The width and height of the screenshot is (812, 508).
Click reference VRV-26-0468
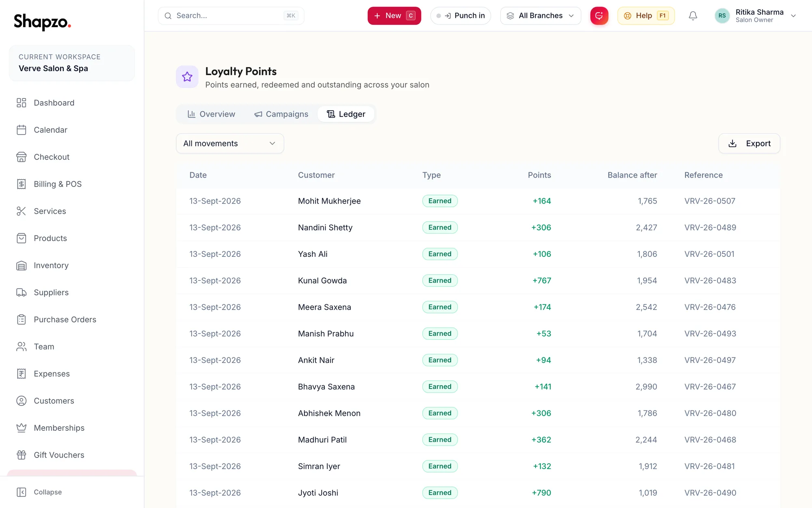(710, 440)
